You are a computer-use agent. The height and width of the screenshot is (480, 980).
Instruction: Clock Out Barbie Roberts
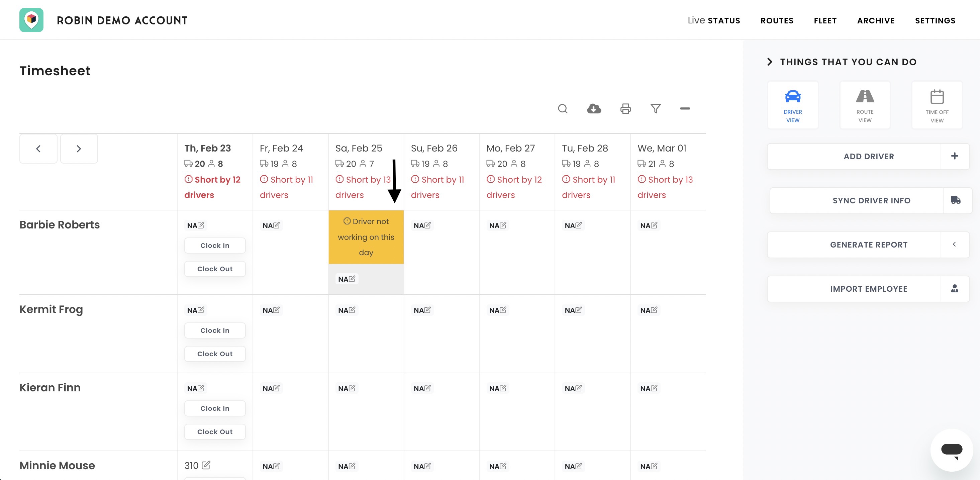point(215,269)
